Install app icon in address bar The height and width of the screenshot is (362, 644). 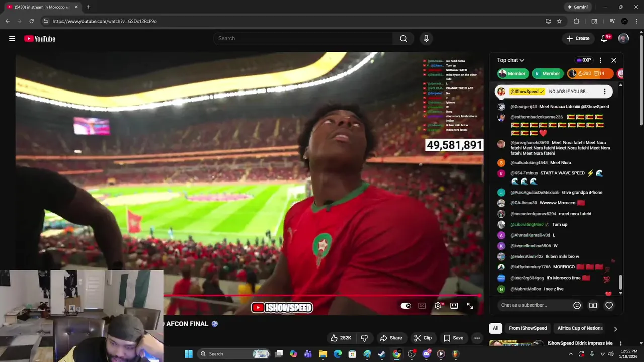[548, 21]
